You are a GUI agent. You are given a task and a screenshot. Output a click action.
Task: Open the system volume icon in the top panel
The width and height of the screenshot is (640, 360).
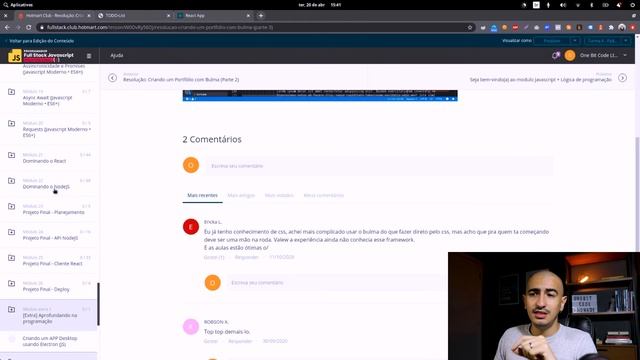coord(563,5)
